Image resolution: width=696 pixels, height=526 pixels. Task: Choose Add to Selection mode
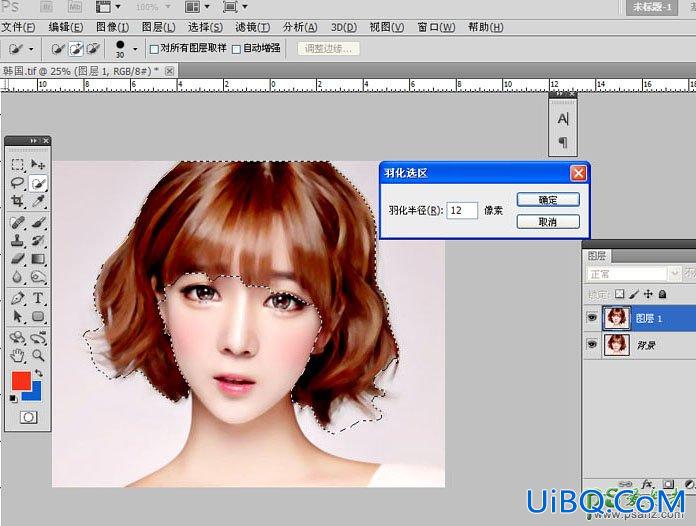point(76,49)
